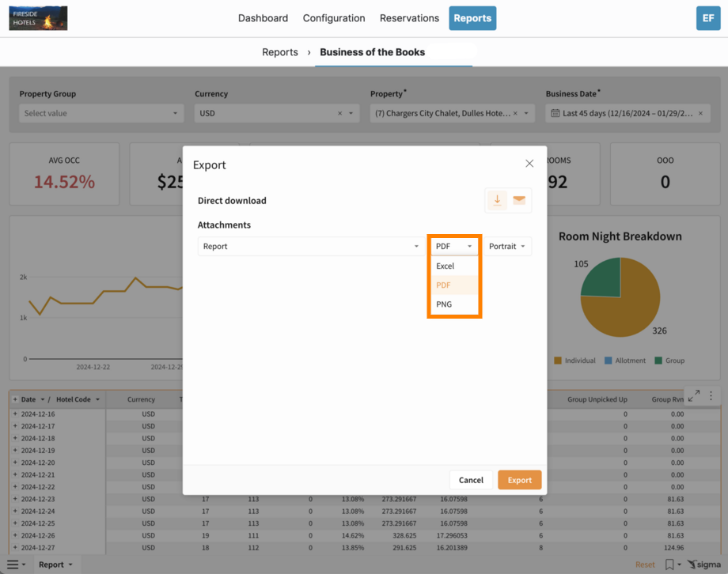Screen dimensions: 728x574
Task: Click the AVG OCC 14.52% card
Action: click(64, 174)
